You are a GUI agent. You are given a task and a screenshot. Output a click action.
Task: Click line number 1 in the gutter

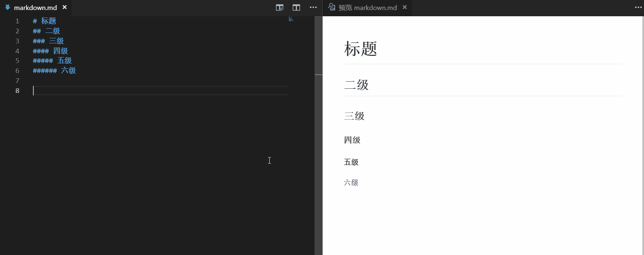[17, 21]
